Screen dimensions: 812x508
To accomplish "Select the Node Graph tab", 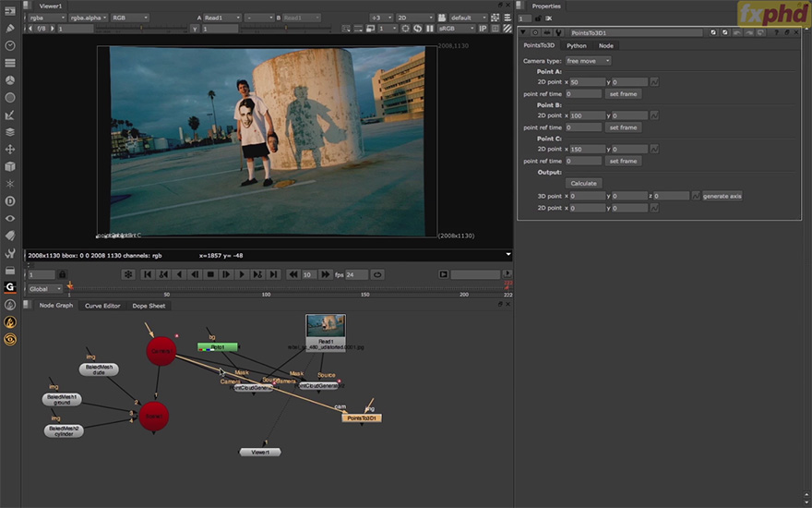I will (56, 306).
